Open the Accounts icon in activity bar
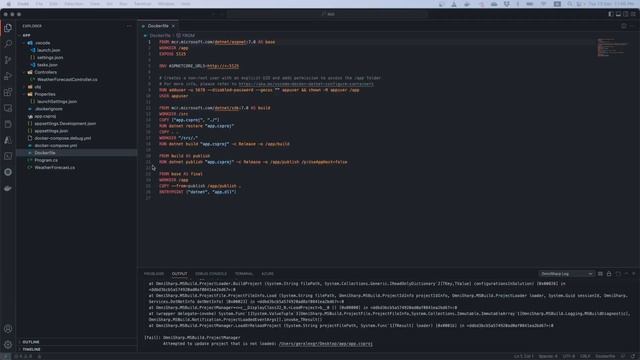Screen dimensions: 640x360 click(x=8, y=329)
